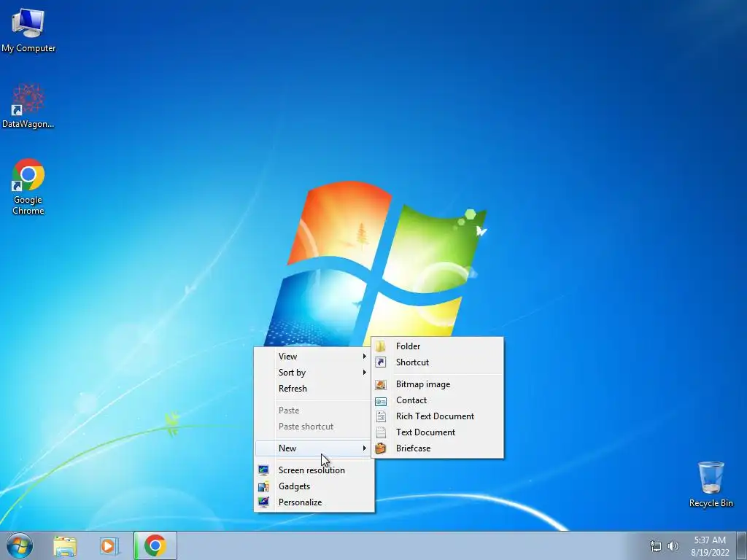
Task: Click the greyed-out Paste entry
Action: pos(314,411)
